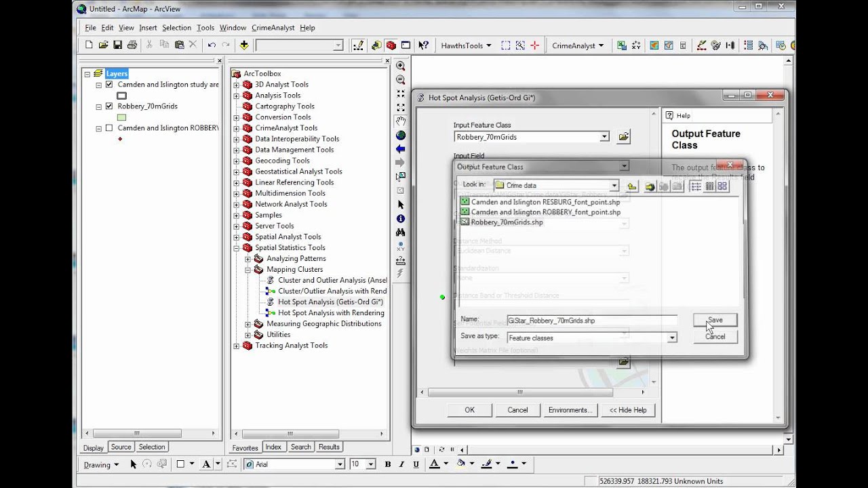Click the Go To XY tool
The width and height of the screenshot is (868, 488).
400,246
